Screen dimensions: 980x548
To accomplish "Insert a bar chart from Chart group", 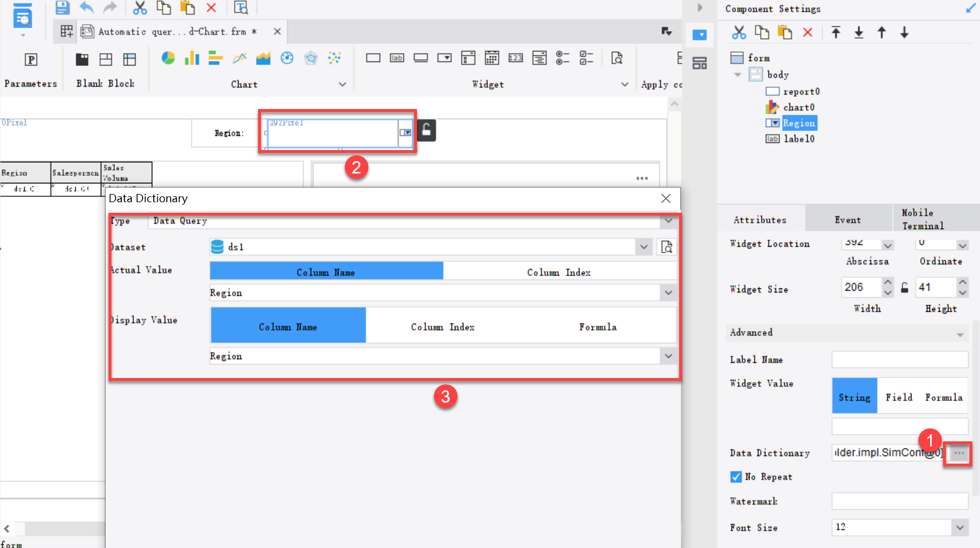I will tap(215, 58).
